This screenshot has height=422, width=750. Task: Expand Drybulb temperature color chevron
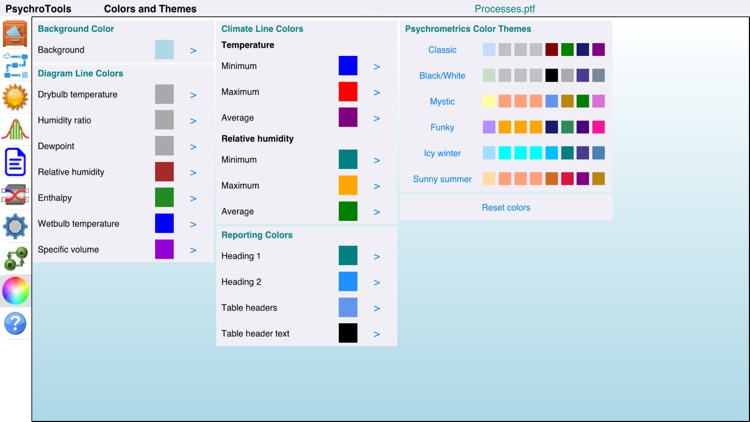pos(193,95)
